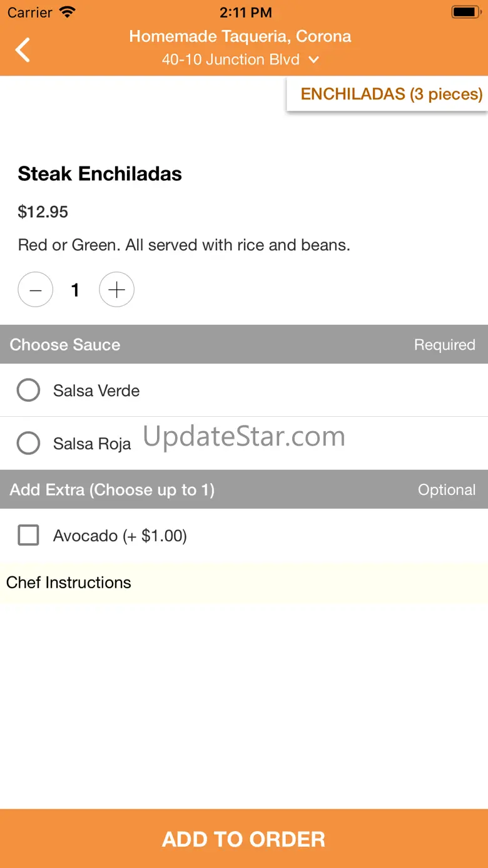
Task: Tap the Avocado (+ $1.00) label
Action: (x=120, y=536)
